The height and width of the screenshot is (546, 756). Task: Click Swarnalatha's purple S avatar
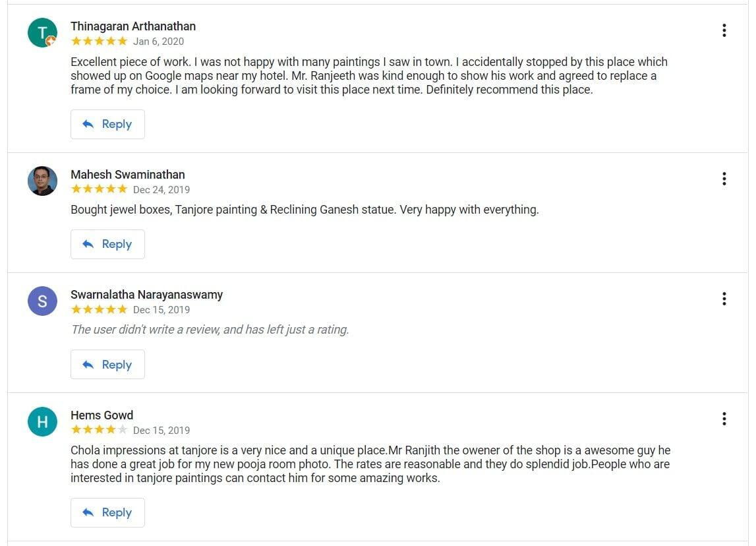pyautogui.click(x=42, y=301)
